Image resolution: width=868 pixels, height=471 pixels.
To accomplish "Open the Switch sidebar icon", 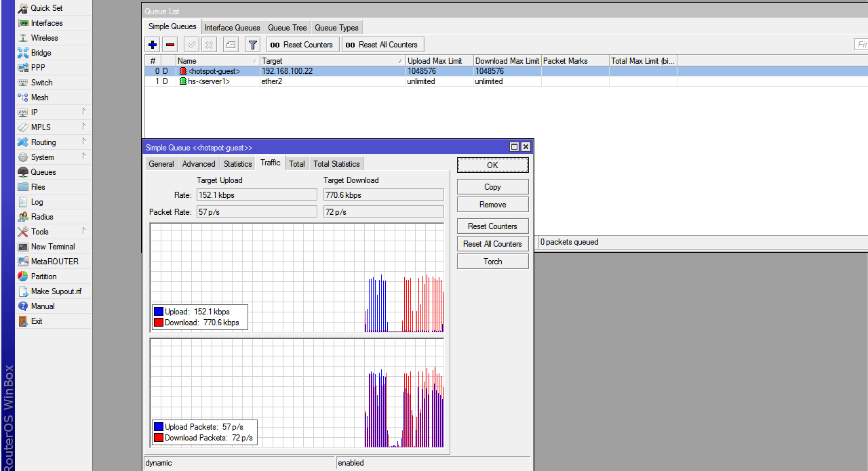I will [23, 83].
